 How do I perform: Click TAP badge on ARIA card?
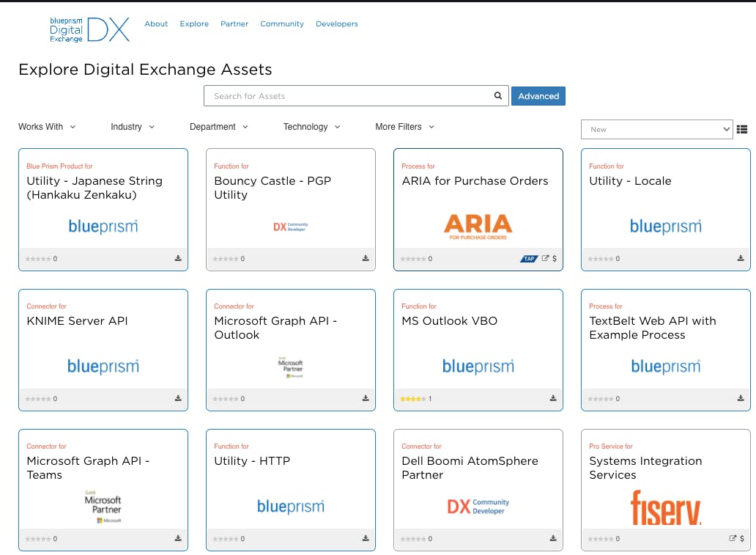point(529,259)
